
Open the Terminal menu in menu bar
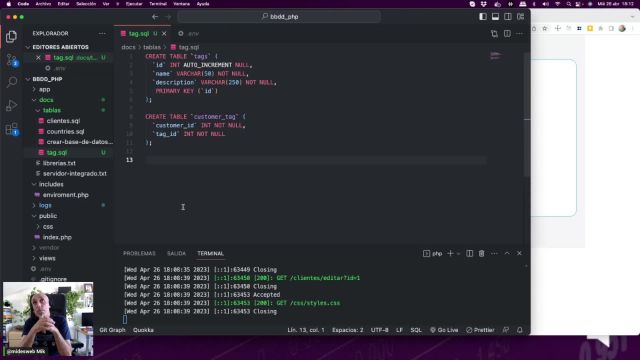[158, 4]
